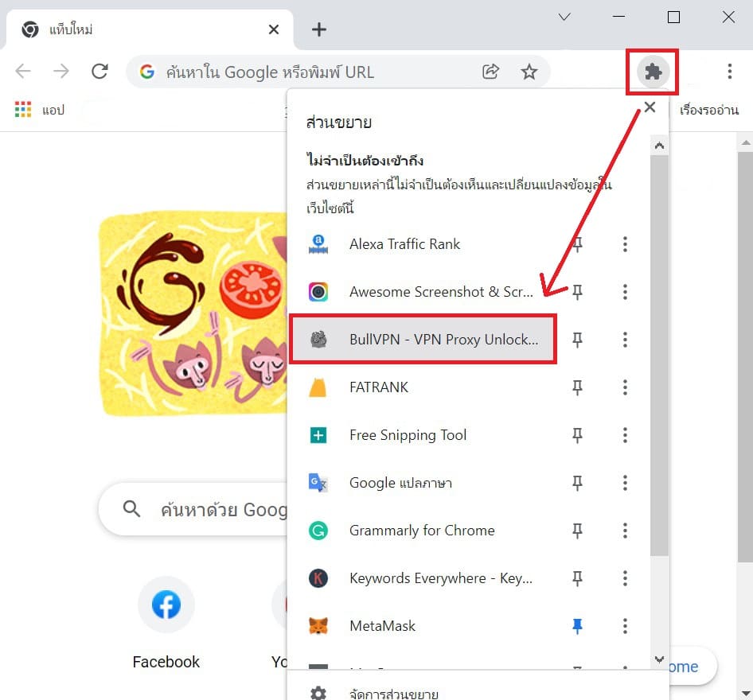The width and height of the screenshot is (753, 700).
Task: Open more options for Alexa Traffic Rank
Action: pyautogui.click(x=625, y=244)
